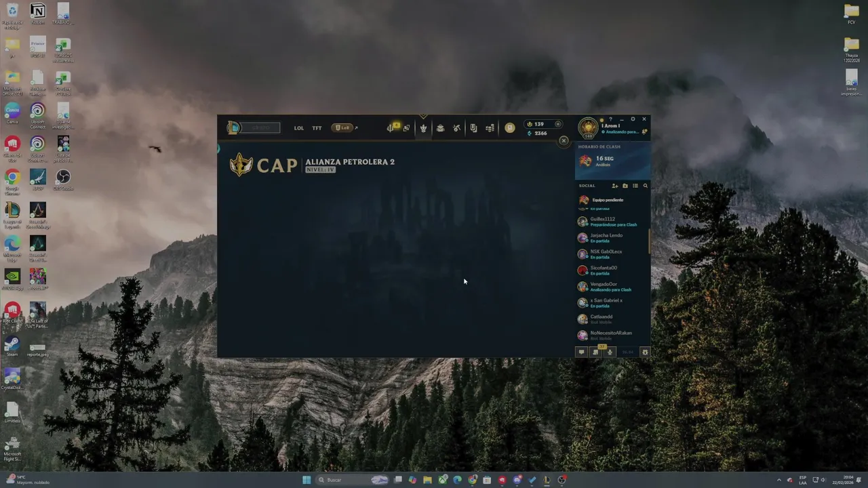Click the taskbar Buscar search box
Screen dimensions: 868x488
click(353, 480)
